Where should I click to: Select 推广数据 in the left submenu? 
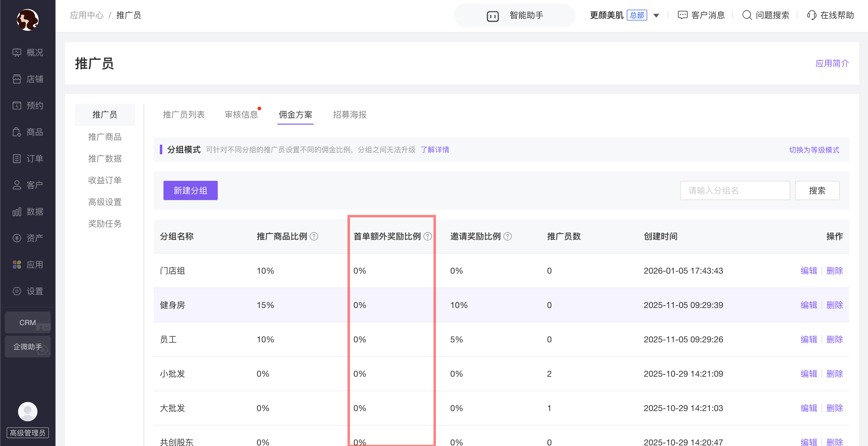pos(105,159)
